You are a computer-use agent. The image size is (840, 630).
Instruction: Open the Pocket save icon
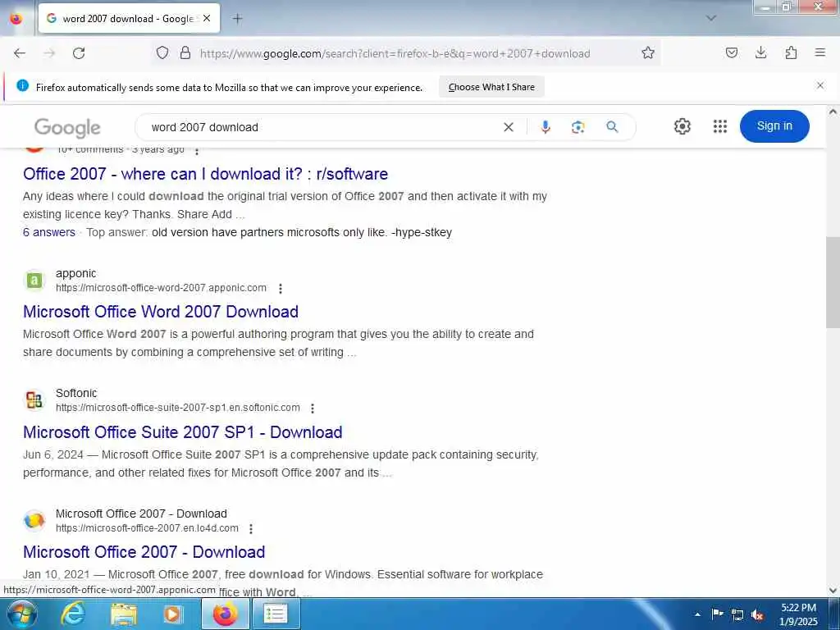[732, 52]
